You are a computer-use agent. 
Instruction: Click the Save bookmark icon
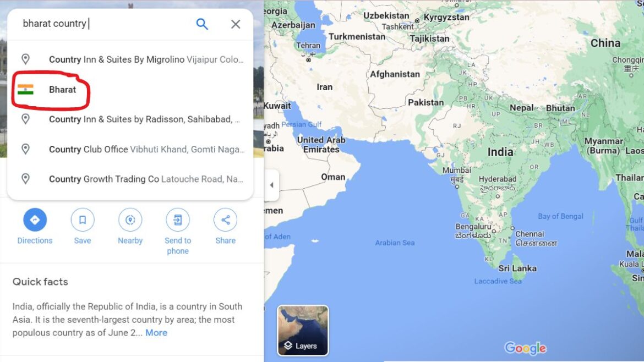click(83, 220)
